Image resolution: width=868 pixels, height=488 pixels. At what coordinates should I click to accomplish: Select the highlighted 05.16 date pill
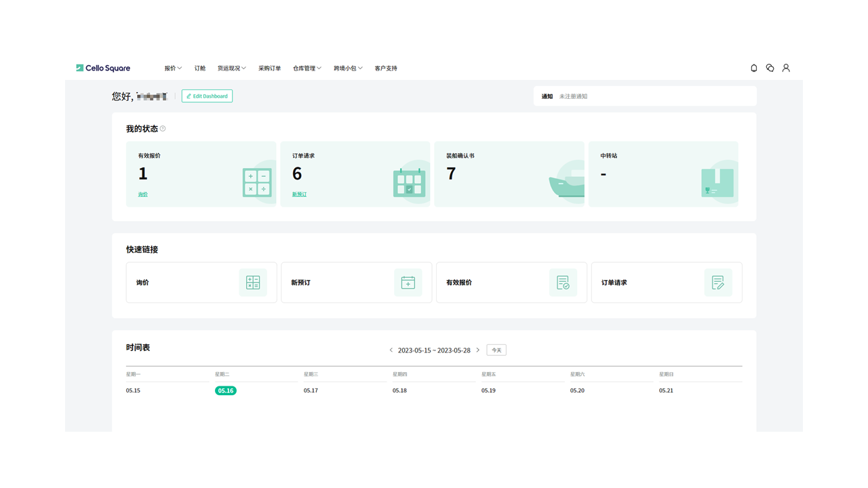click(x=226, y=390)
